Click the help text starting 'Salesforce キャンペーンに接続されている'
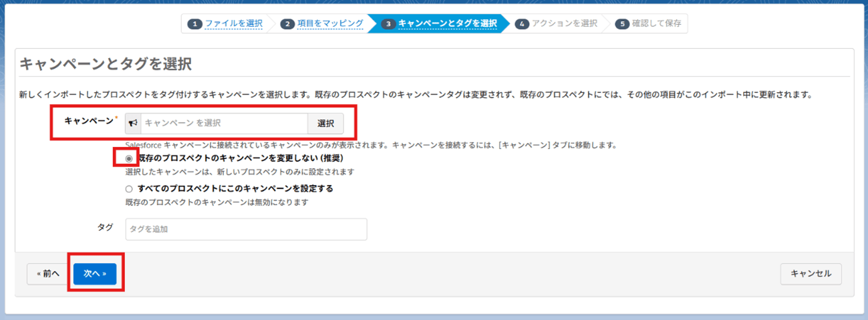 (x=371, y=145)
